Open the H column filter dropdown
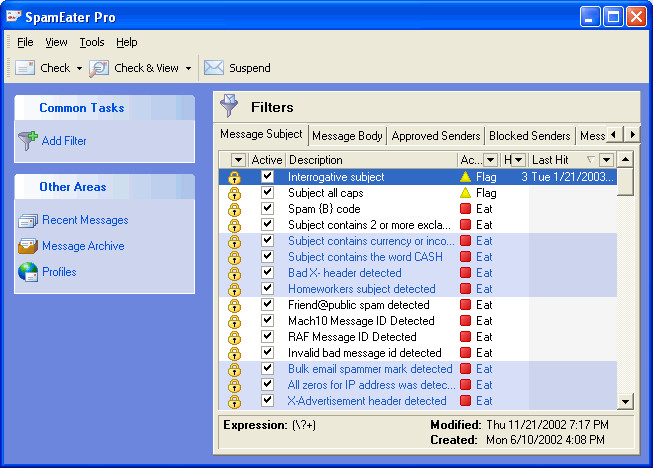Screen dimensions: 653x468 tap(518, 160)
